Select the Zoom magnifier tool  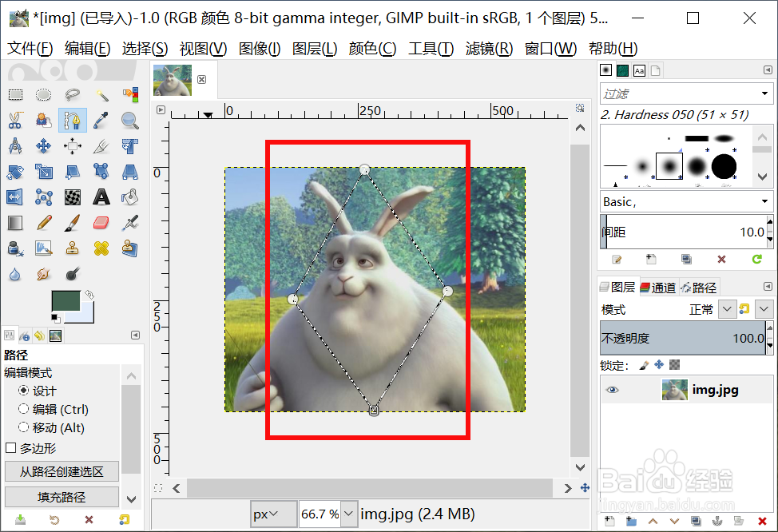click(x=130, y=121)
